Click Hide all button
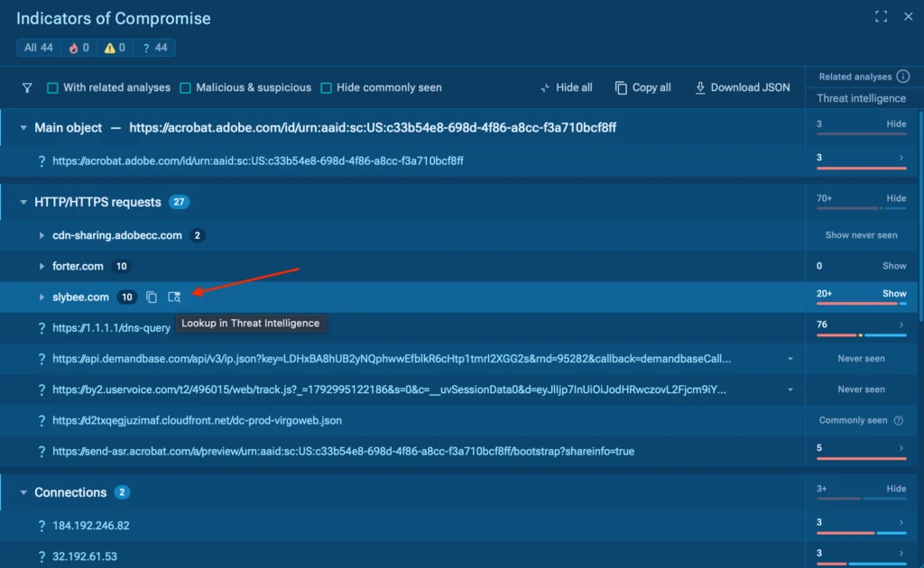Screen dimensions: 924x568 coord(566,87)
